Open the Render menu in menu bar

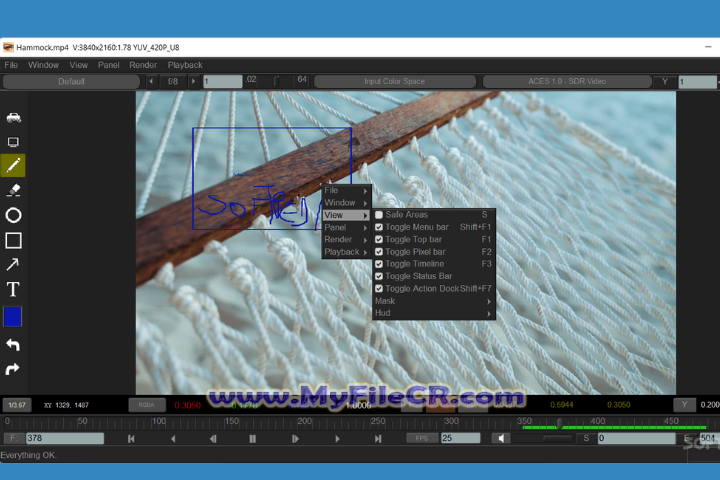pyautogui.click(x=143, y=65)
